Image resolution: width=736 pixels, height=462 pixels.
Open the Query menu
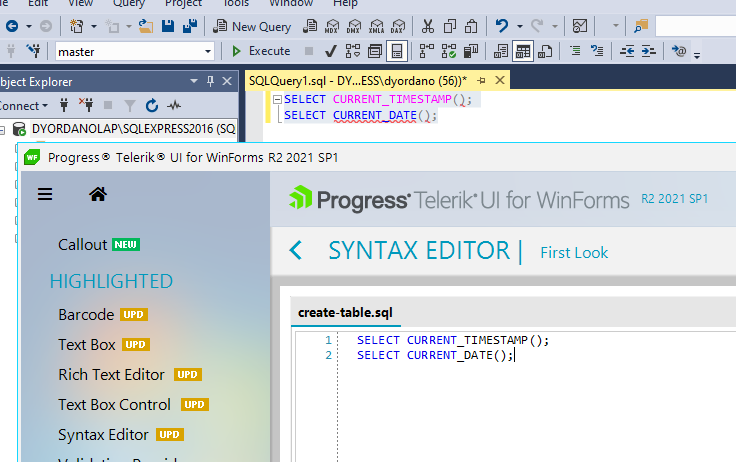coord(129,3)
